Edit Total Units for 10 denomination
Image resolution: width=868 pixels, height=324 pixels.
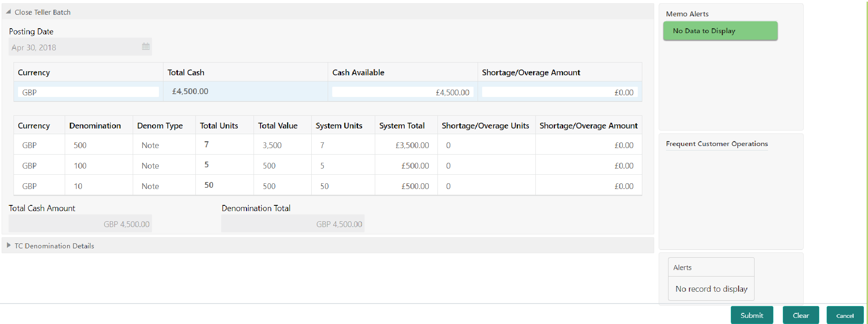[x=224, y=185]
